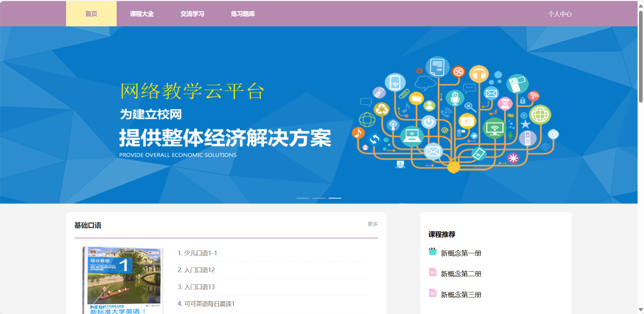644x314 pixels.
Task: Open lesson 4. 可可英语每日晨读1
Action: tap(206, 304)
